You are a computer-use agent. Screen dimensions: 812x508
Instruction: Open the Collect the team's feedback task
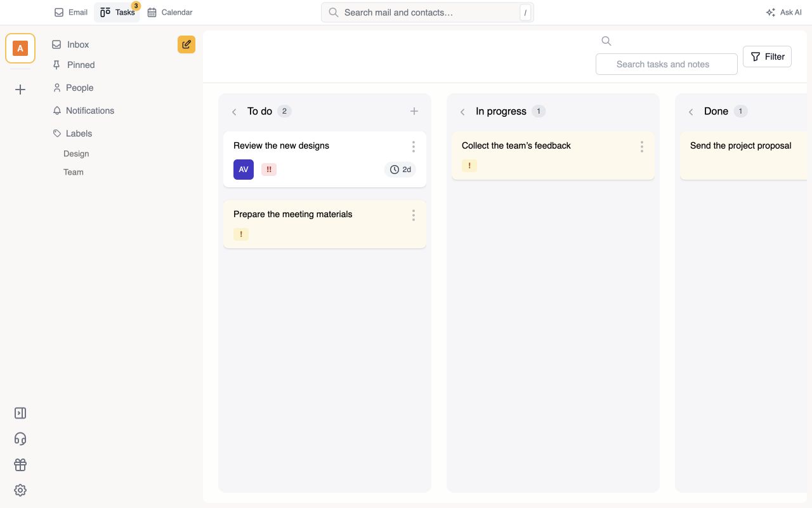pos(553,156)
